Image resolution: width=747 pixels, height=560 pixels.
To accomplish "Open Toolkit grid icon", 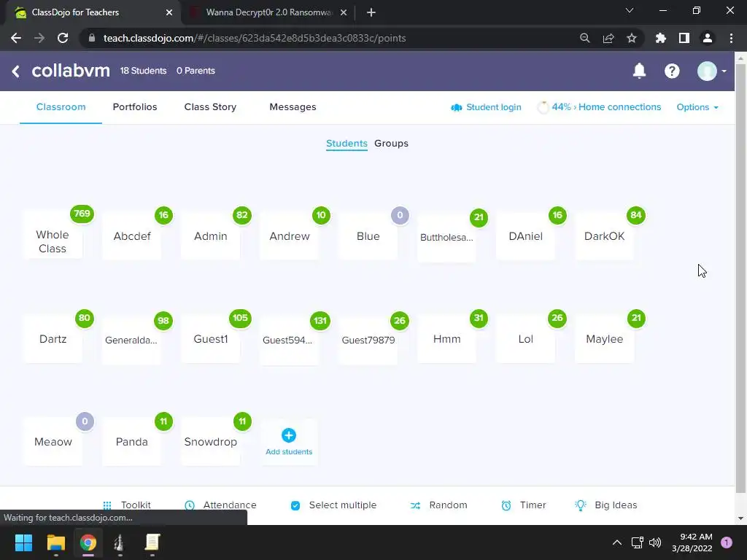I will pyautogui.click(x=107, y=505).
